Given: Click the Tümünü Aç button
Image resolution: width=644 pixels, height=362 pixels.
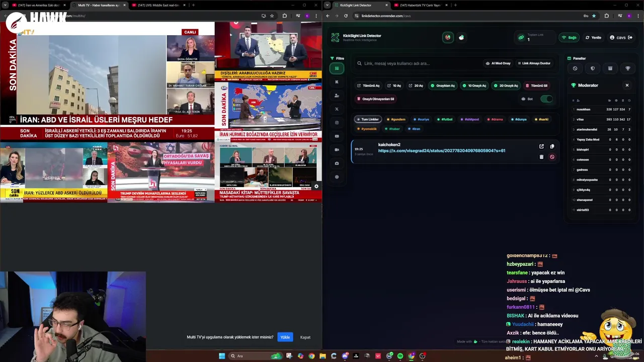Looking at the screenshot, I should (x=368, y=85).
